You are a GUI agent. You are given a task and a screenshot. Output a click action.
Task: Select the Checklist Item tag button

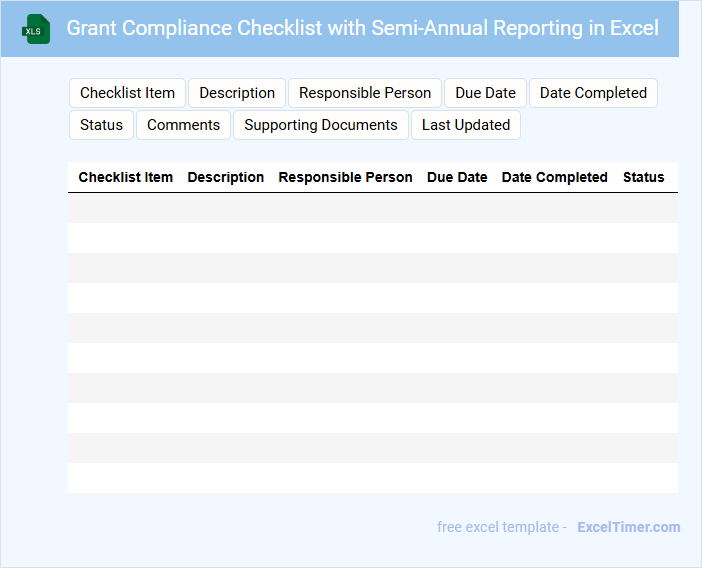127,93
